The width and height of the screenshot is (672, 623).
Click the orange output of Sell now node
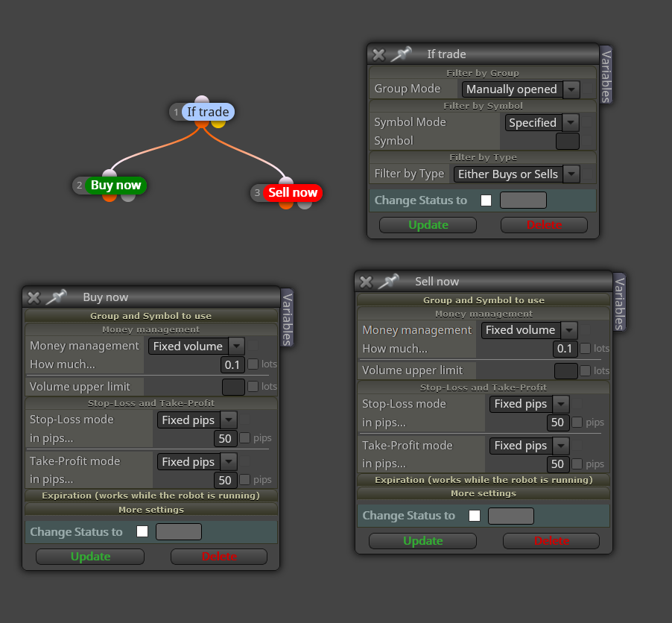point(286,205)
